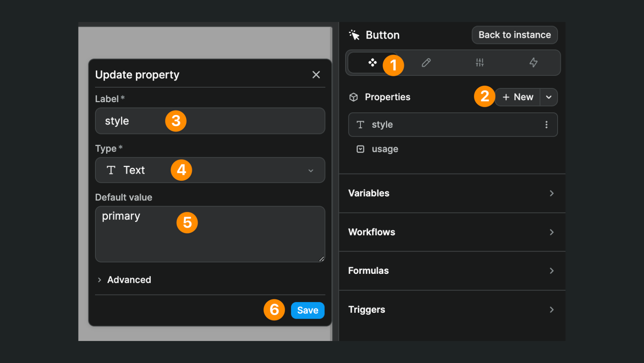Open the dropdown arrow beside New
644x363 pixels.
[x=549, y=97]
